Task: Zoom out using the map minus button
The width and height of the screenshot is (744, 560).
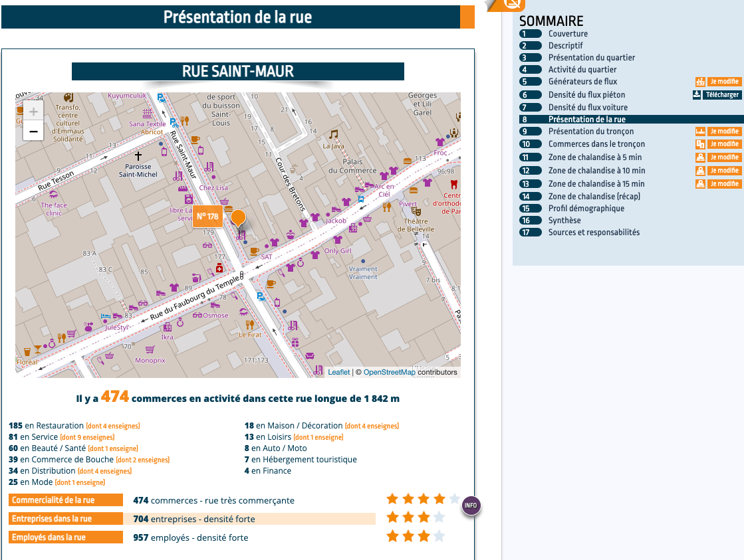Action: point(33,132)
